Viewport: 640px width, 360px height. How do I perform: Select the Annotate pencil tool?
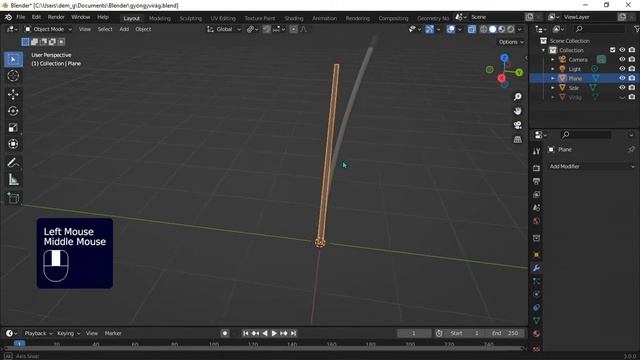[13, 163]
